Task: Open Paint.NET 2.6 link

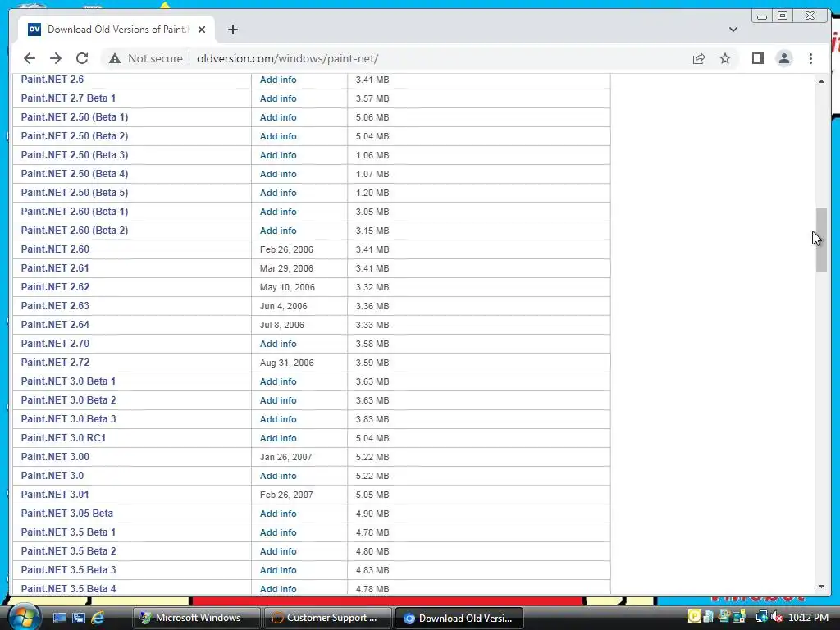Action: pos(52,80)
